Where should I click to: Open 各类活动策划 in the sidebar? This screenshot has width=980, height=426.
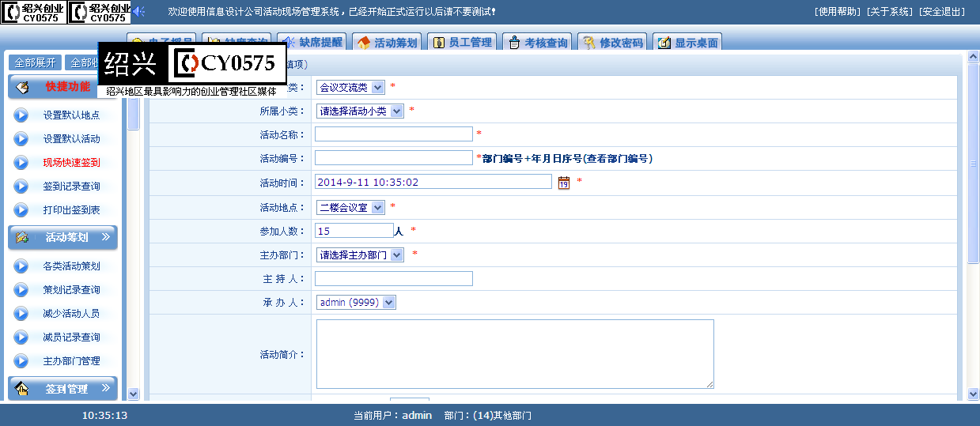(x=71, y=266)
